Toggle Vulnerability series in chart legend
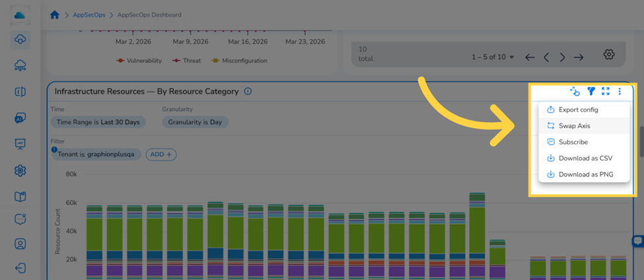This screenshot has width=644, height=280. pyautogui.click(x=139, y=60)
